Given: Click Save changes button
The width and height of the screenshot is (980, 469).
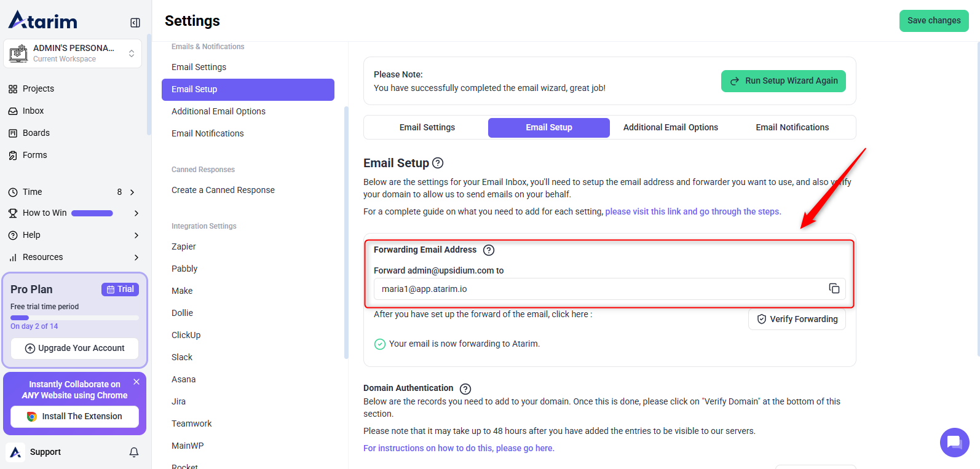Looking at the screenshot, I should tap(933, 21).
